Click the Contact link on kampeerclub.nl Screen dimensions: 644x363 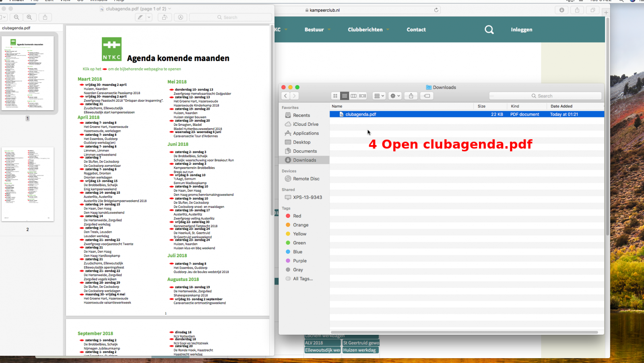pos(416,30)
